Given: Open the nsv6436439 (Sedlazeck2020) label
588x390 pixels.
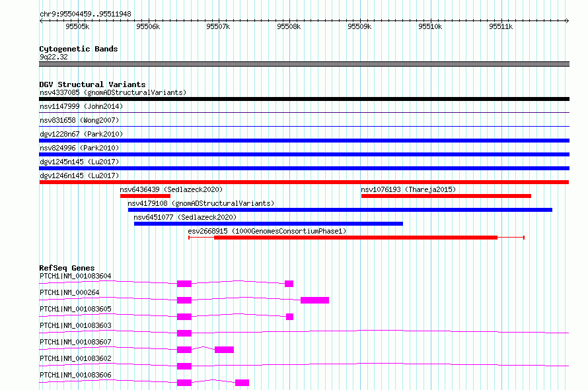Looking at the screenshot, I should pos(171,189).
